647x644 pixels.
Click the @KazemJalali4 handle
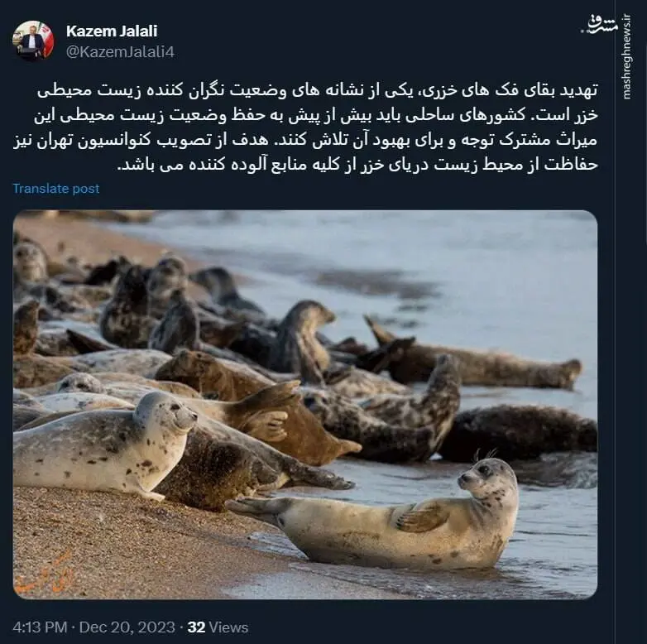click(x=120, y=52)
